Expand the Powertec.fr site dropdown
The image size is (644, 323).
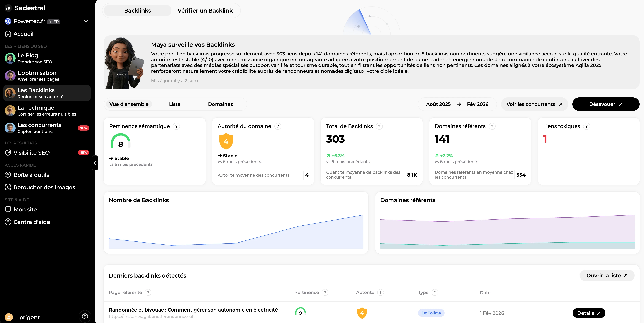tap(86, 21)
